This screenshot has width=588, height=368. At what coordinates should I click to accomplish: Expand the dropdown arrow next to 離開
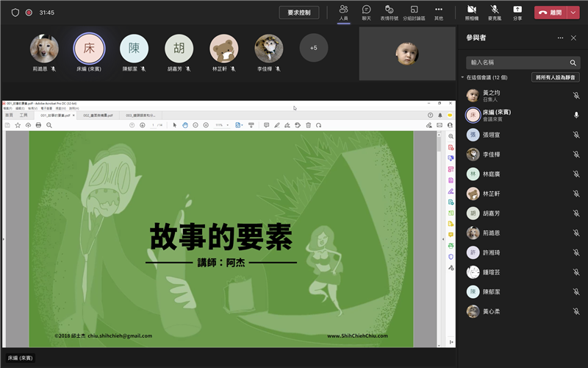pos(573,13)
